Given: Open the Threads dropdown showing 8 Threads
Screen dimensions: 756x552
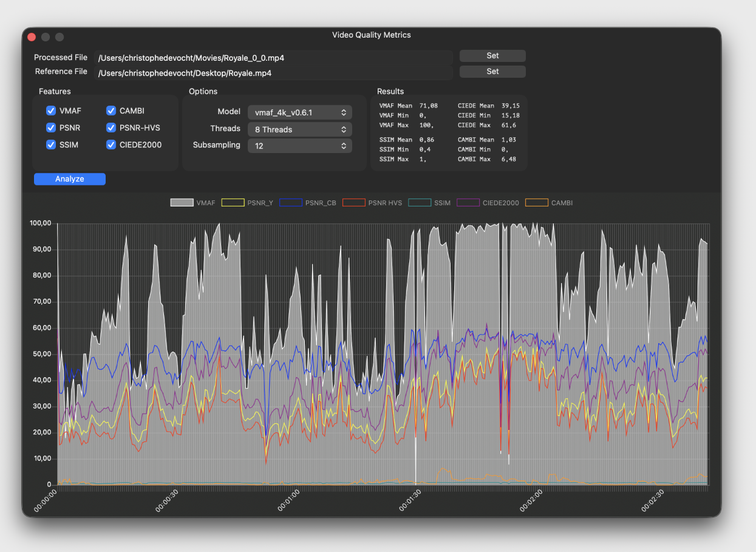Looking at the screenshot, I should tap(300, 129).
